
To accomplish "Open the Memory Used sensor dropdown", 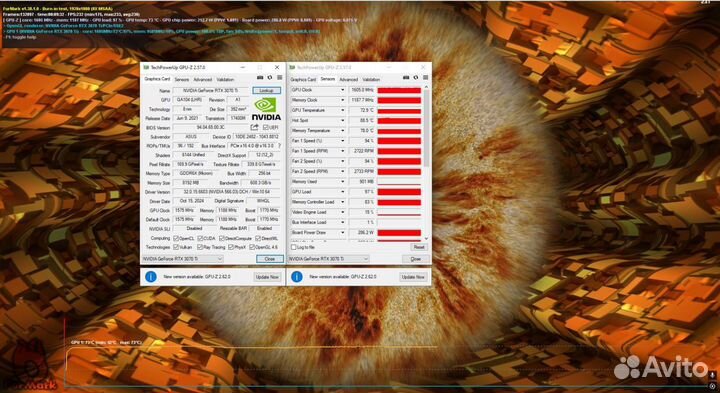I will pos(342,181).
